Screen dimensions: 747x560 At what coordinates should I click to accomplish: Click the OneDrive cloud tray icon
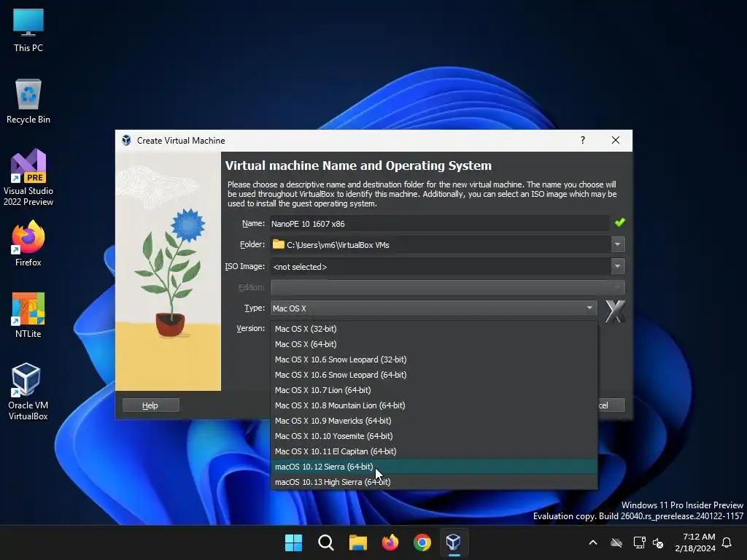point(616,542)
